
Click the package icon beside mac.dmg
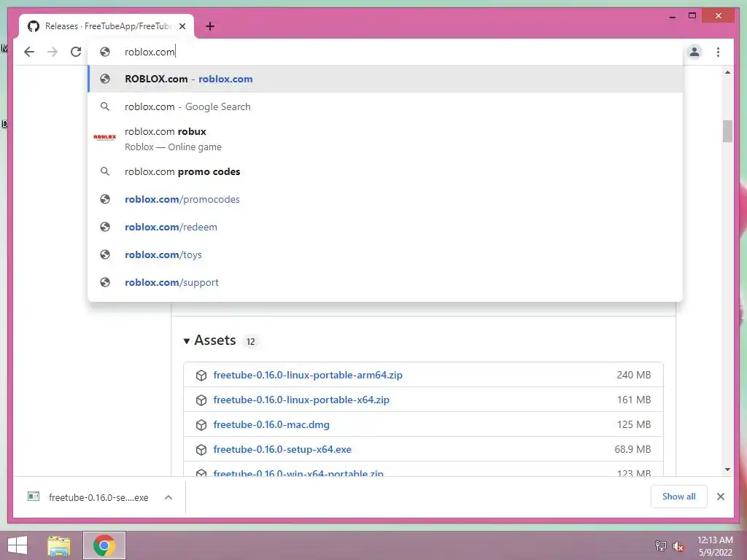point(201,425)
